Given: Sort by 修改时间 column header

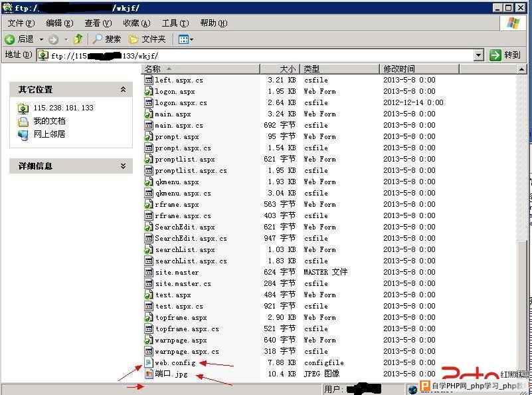Looking at the screenshot, I should pos(419,69).
